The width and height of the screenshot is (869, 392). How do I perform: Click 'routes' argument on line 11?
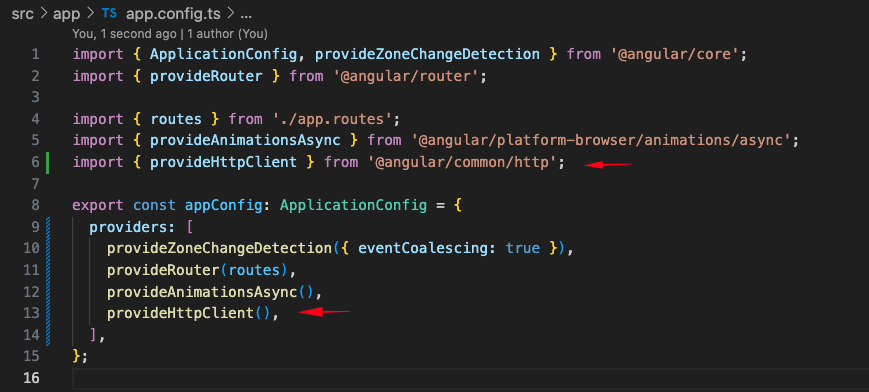[254, 270]
